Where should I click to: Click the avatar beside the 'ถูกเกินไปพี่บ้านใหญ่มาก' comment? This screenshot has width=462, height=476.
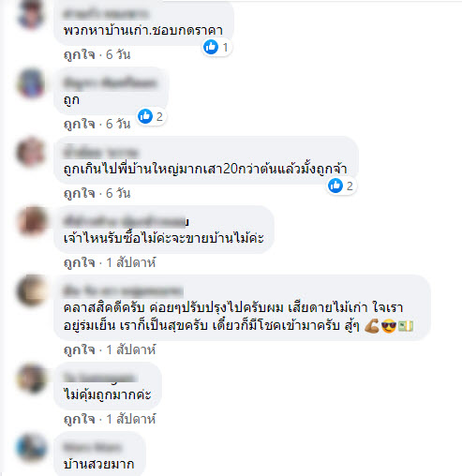pyautogui.click(x=31, y=153)
